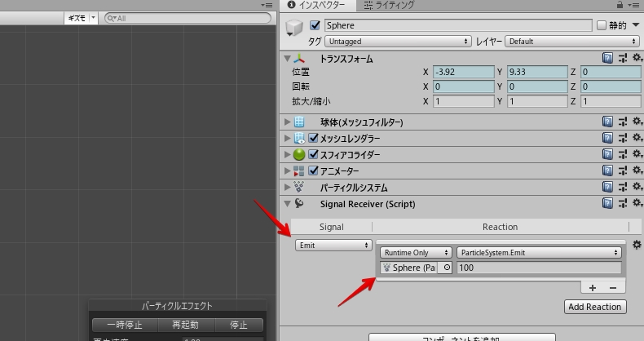Click object picker circle beside Sphere field
The height and width of the screenshot is (341, 644).
click(447, 268)
